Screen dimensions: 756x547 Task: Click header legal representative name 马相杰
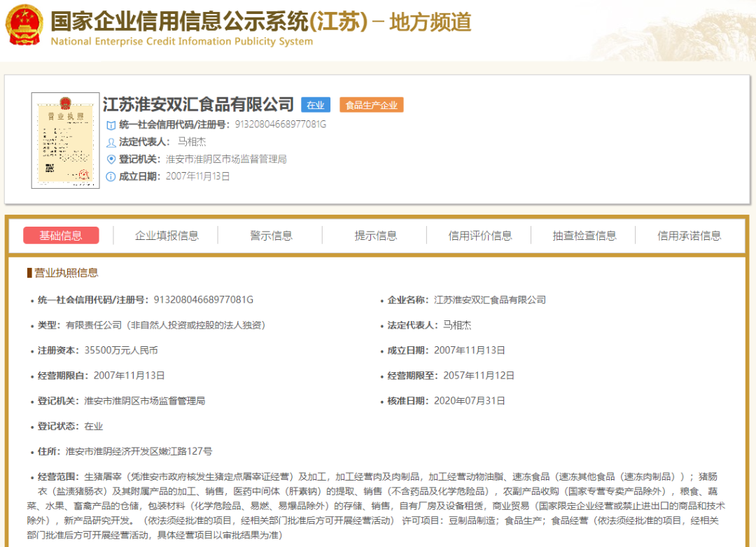tap(192, 142)
